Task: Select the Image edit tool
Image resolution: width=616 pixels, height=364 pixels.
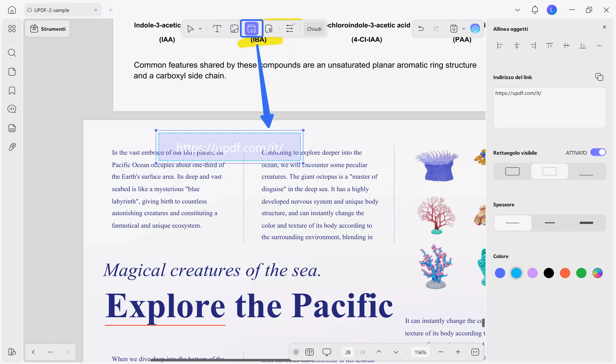Action: click(x=234, y=29)
